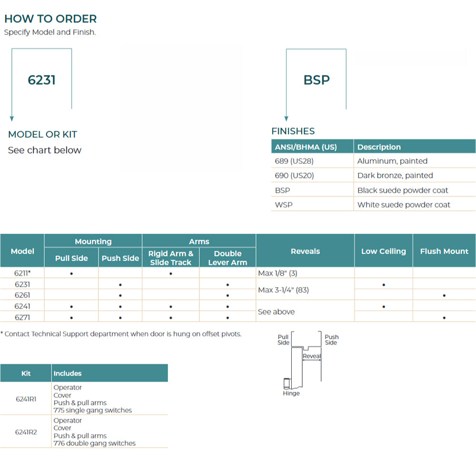The image size is (476, 476).
Task: Click the "Double Lever Arm" column header
Action: pyautogui.click(x=228, y=258)
